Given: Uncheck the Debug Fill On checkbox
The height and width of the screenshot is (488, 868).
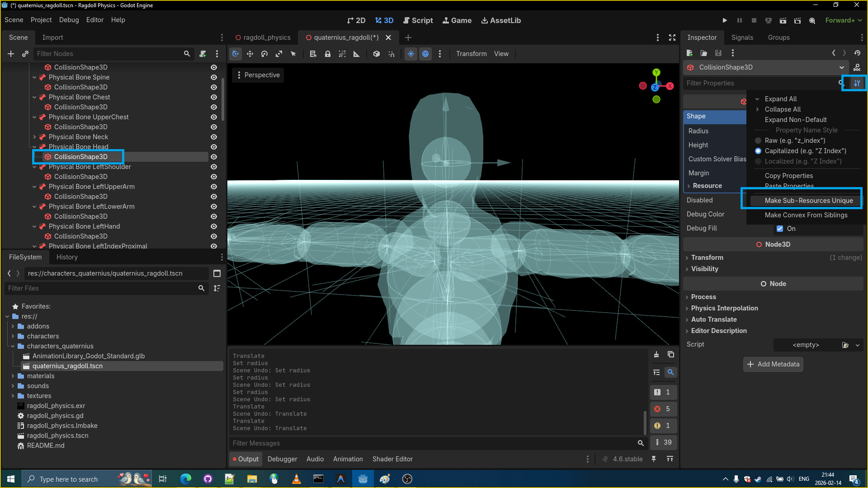Looking at the screenshot, I should [780, 229].
